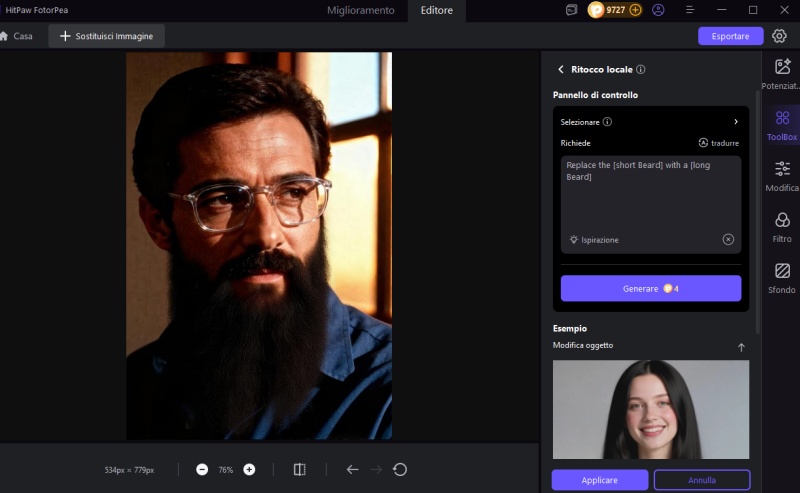Click the zoom in plus button
Screen dimensions: 800x493
click(x=249, y=469)
